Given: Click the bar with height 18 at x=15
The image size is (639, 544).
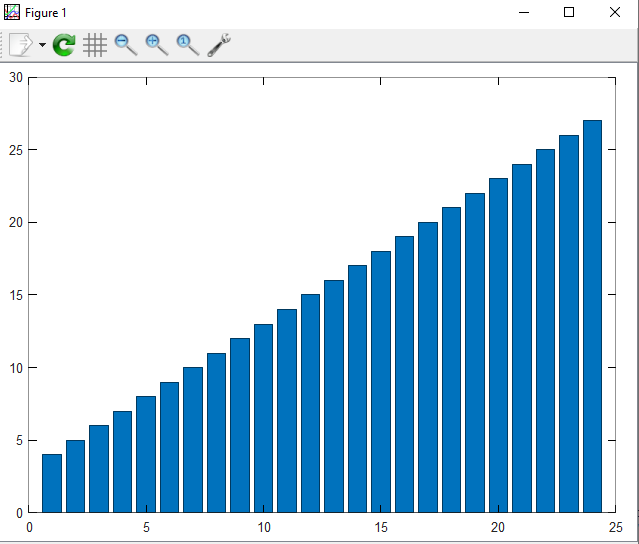Looking at the screenshot, I should [x=381, y=382].
